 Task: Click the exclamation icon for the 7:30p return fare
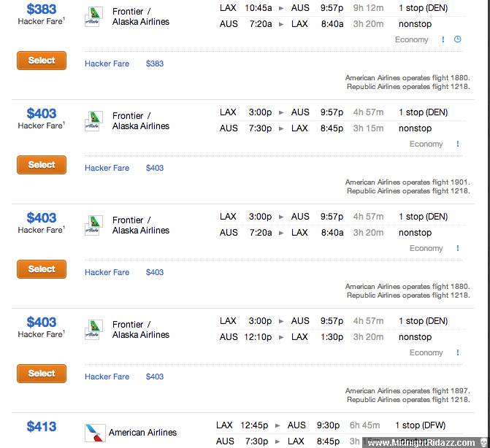coord(458,144)
